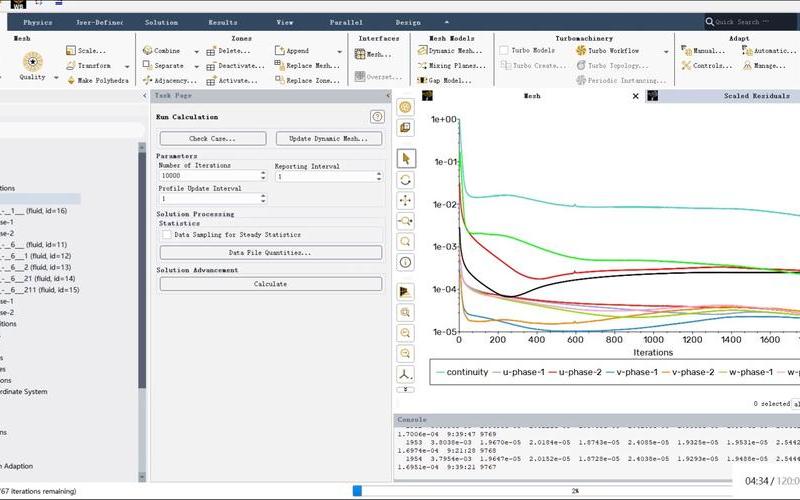
Task: Click Update Dynamic Mesh... button
Action: (x=329, y=139)
